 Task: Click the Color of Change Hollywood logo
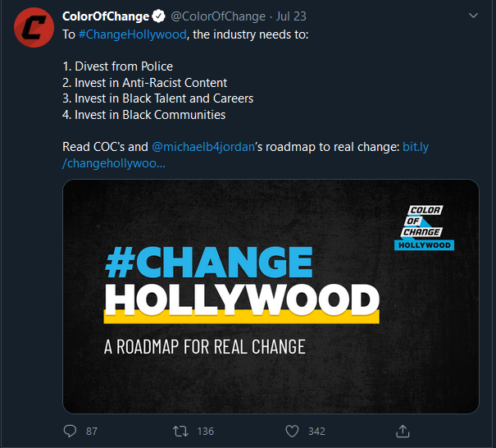(424, 226)
